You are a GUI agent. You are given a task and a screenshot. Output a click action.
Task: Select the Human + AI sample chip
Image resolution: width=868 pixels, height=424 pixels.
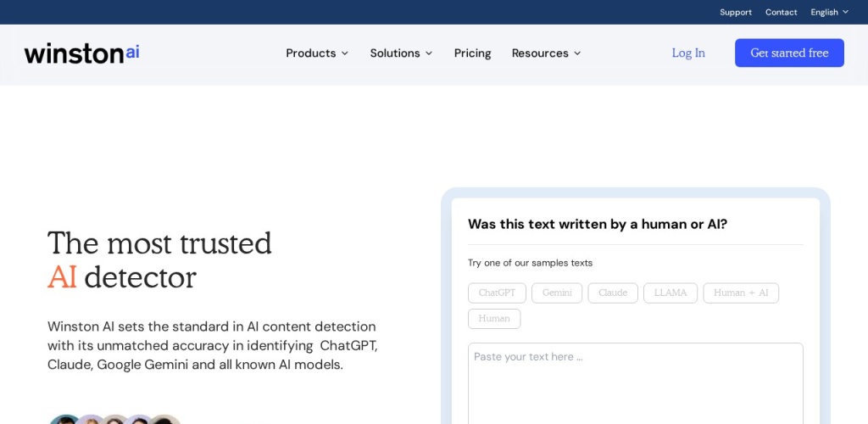coord(740,293)
